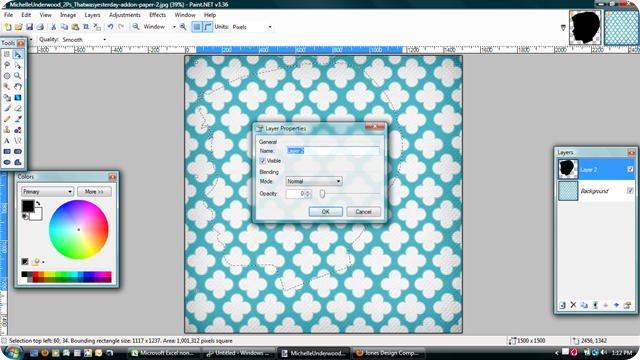
Task: Click the Zoom Out magnifier in toolbar
Action: [136, 27]
